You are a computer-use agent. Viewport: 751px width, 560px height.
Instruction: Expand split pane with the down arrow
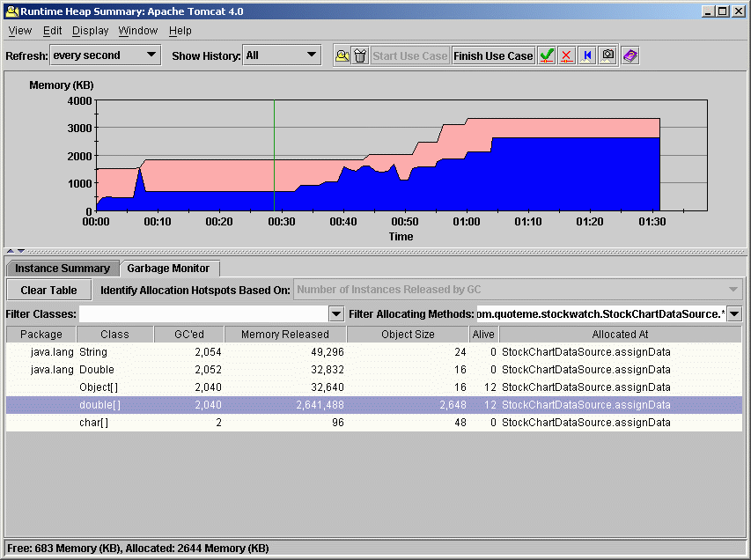(x=21, y=251)
